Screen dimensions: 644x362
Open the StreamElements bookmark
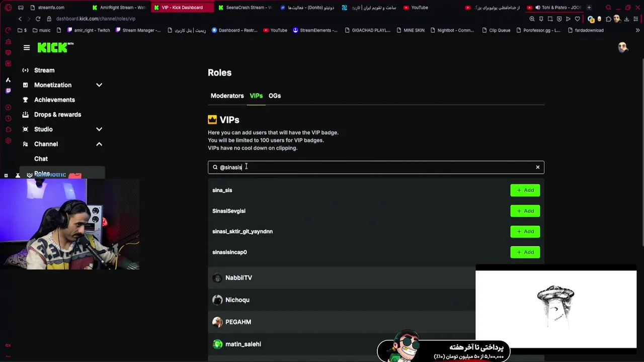pyautogui.click(x=315, y=30)
